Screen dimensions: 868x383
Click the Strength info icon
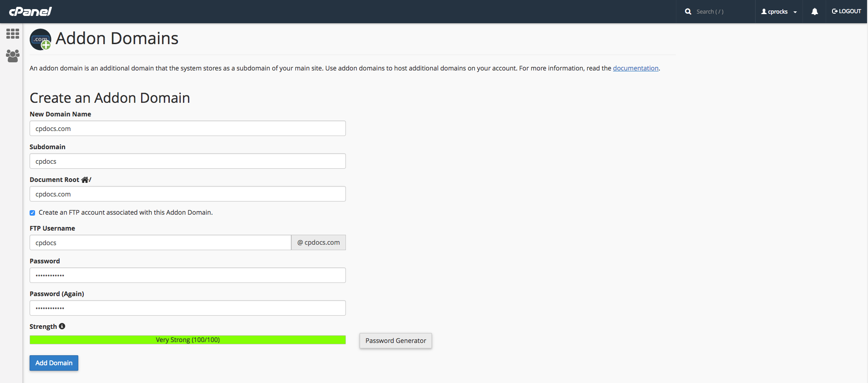pos(62,326)
